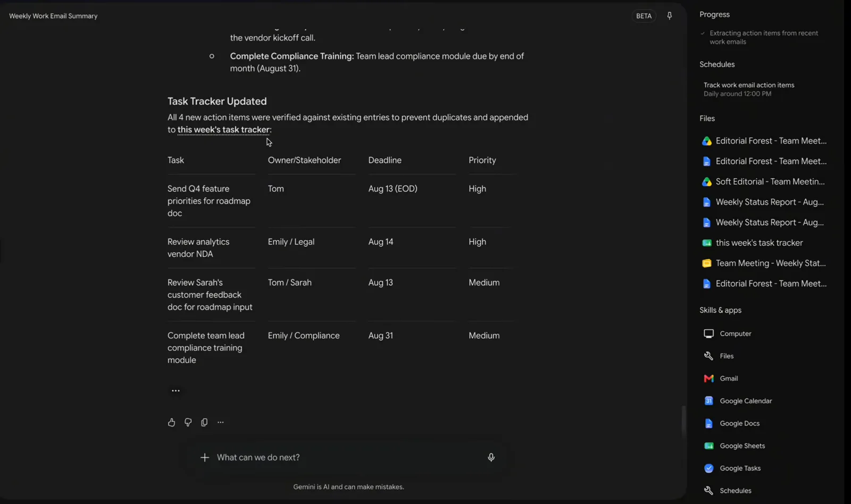Click the 'Aug 13 (EOD)' deadline cell
This screenshot has height=504, width=851.
click(x=393, y=189)
